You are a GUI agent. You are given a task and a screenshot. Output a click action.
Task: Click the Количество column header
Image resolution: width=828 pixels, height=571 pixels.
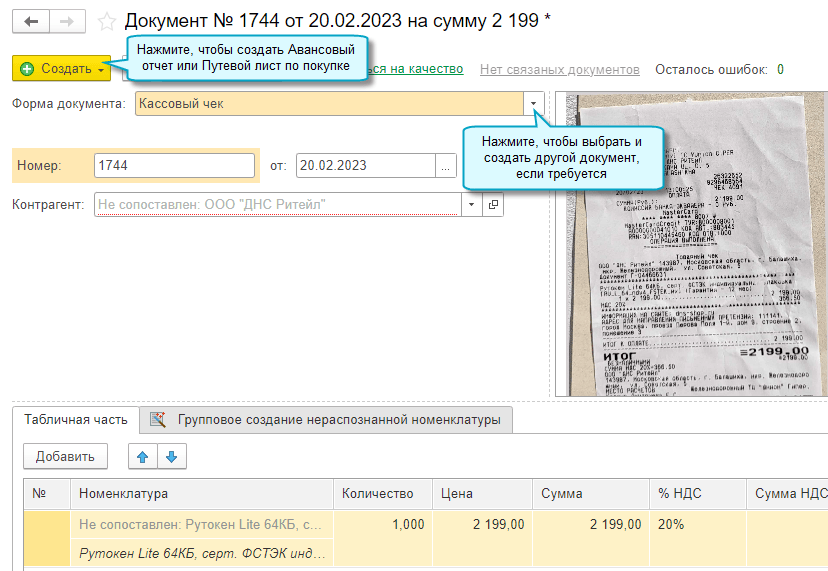coord(378,493)
